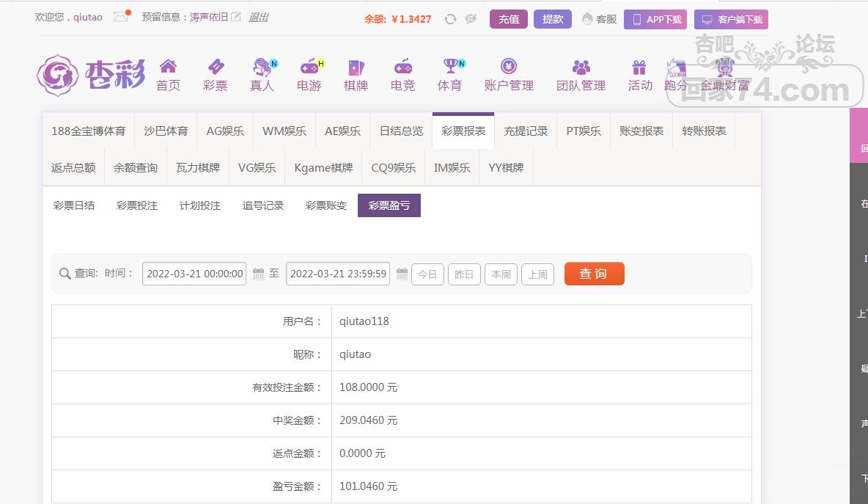Open start date calendar picker

click(258, 274)
